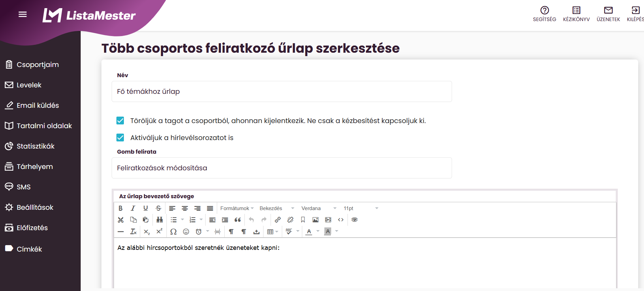The image size is (644, 291).
Task: Expand numbered list style options
Action: click(201, 220)
